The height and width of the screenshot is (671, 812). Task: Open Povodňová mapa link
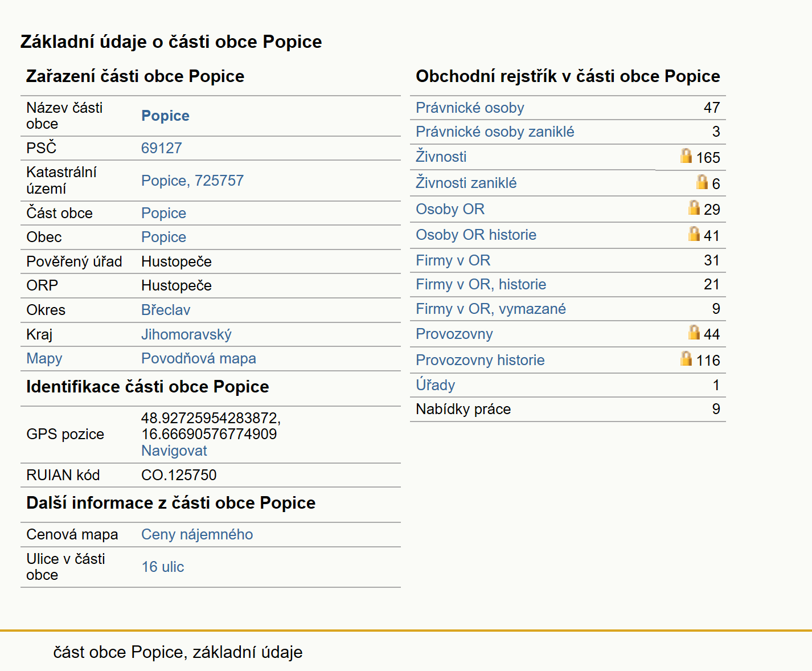click(199, 358)
